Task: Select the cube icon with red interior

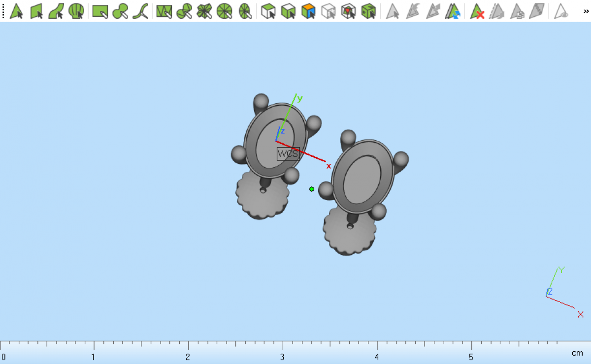Action: pyautogui.click(x=349, y=11)
